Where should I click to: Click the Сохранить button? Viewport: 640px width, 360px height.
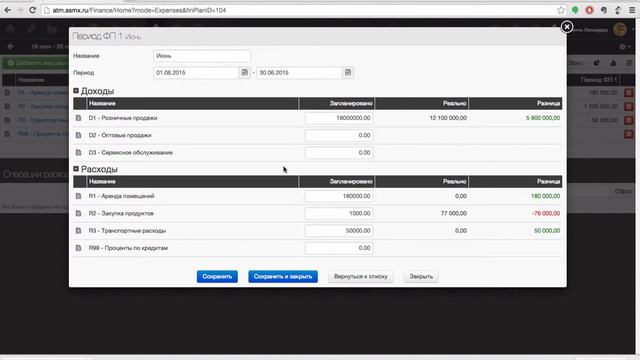(217, 277)
